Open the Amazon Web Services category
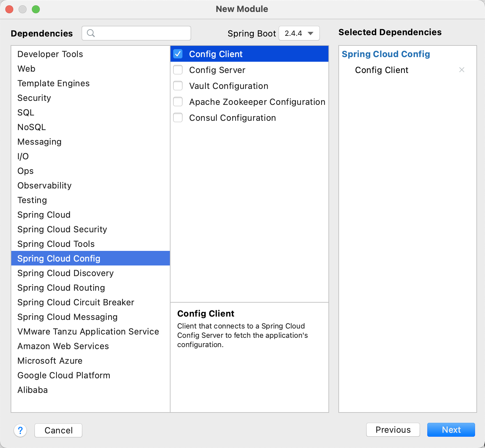Screen dimensions: 485x448 point(63,346)
